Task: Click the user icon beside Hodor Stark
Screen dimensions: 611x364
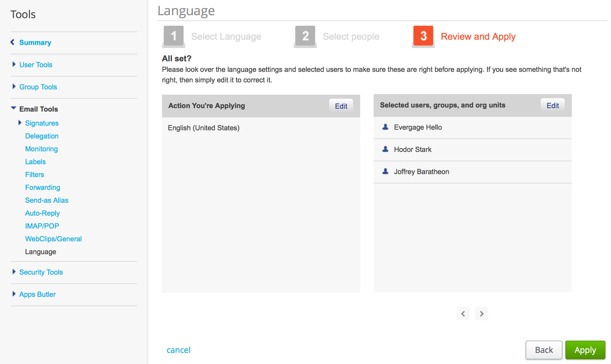Action: point(385,149)
